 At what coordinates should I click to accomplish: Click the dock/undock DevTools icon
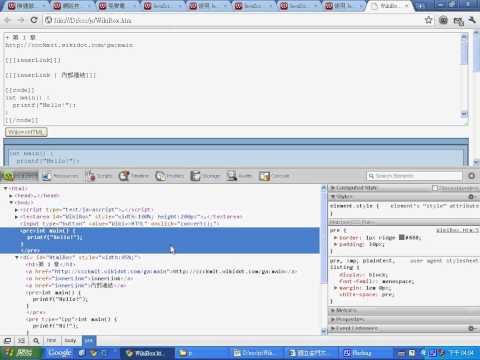click(7, 340)
